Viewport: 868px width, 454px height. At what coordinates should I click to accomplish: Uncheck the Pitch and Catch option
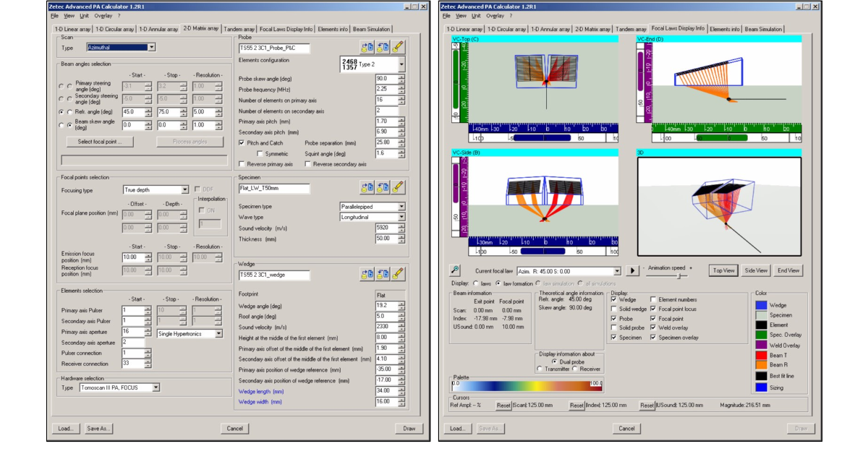(x=242, y=142)
